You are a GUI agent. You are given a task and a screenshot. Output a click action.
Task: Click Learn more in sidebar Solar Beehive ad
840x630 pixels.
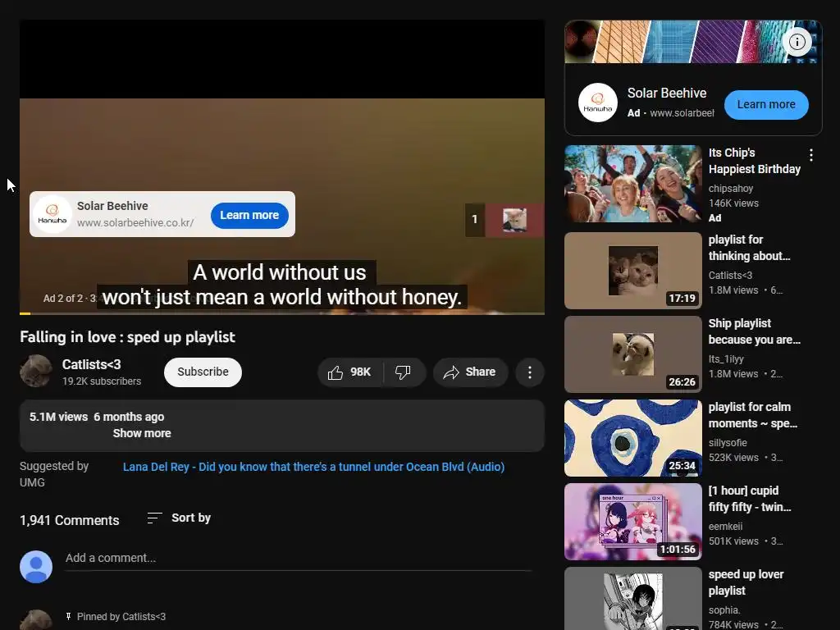coord(766,104)
